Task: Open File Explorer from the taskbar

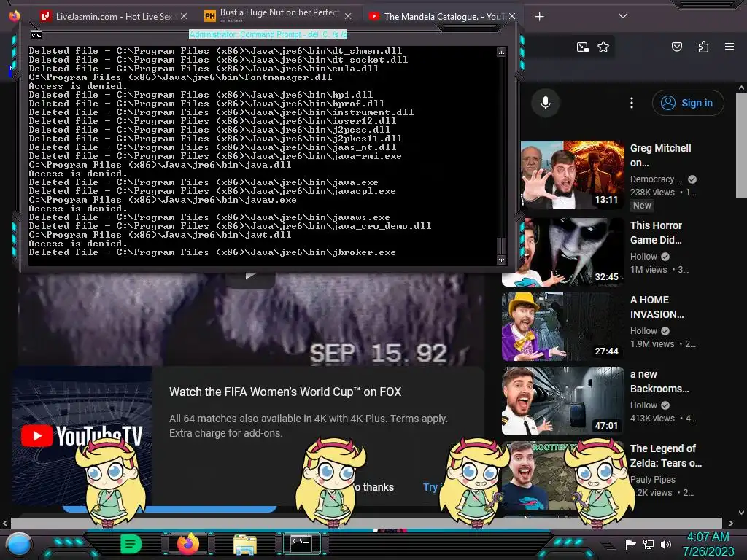Action: (245, 544)
